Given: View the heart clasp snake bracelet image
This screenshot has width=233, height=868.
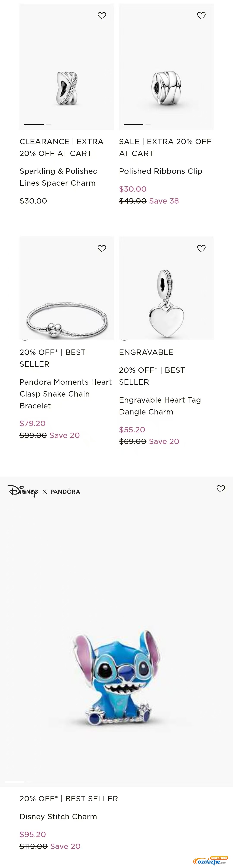Looking at the screenshot, I should point(67,288).
